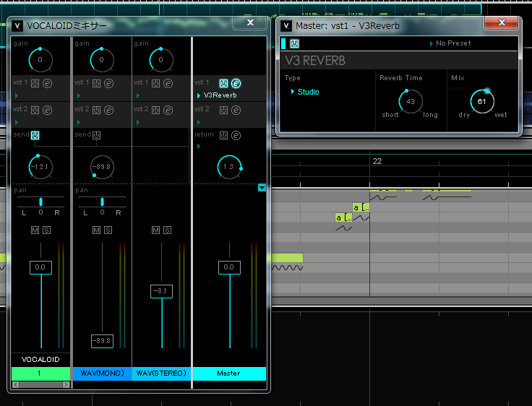Solo the WAV(STEREO) track
532x406 pixels.
click(x=167, y=230)
